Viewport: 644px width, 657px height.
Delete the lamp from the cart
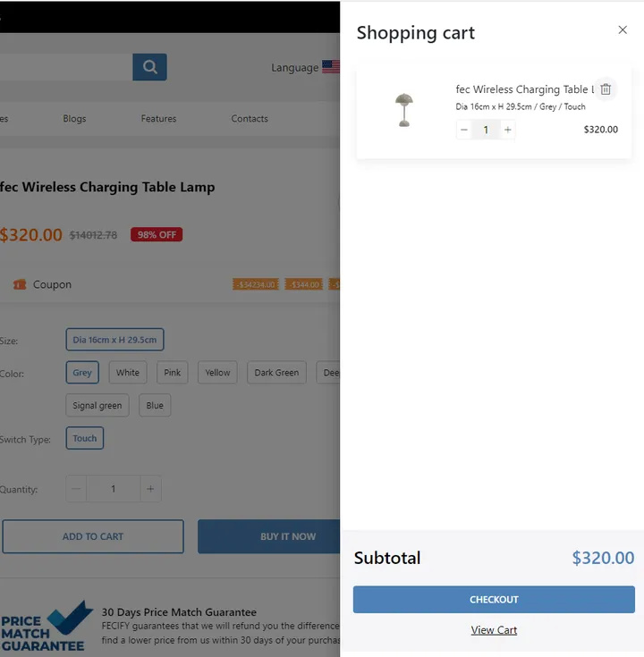(x=606, y=89)
